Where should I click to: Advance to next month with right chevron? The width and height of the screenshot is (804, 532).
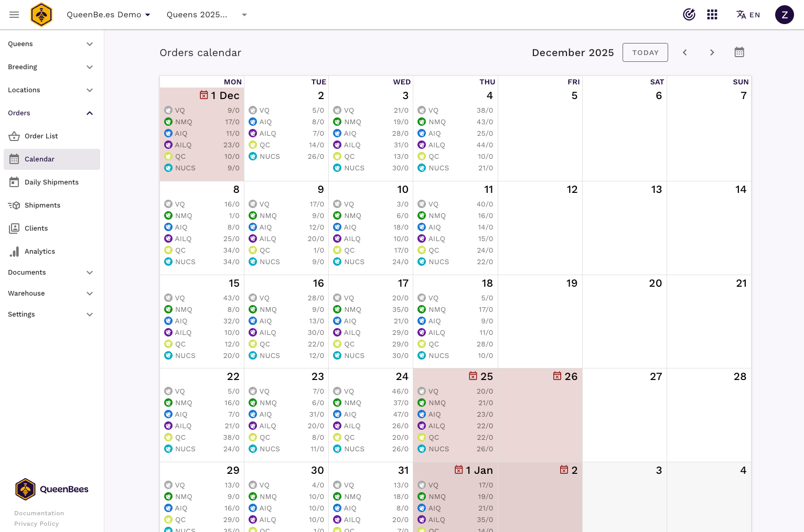[712, 52]
